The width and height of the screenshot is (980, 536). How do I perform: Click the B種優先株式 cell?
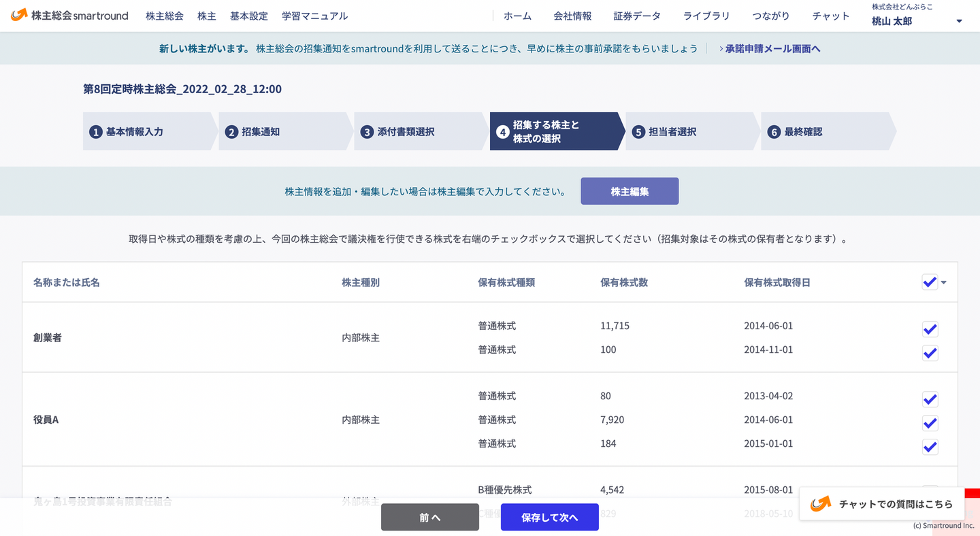tap(505, 490)
